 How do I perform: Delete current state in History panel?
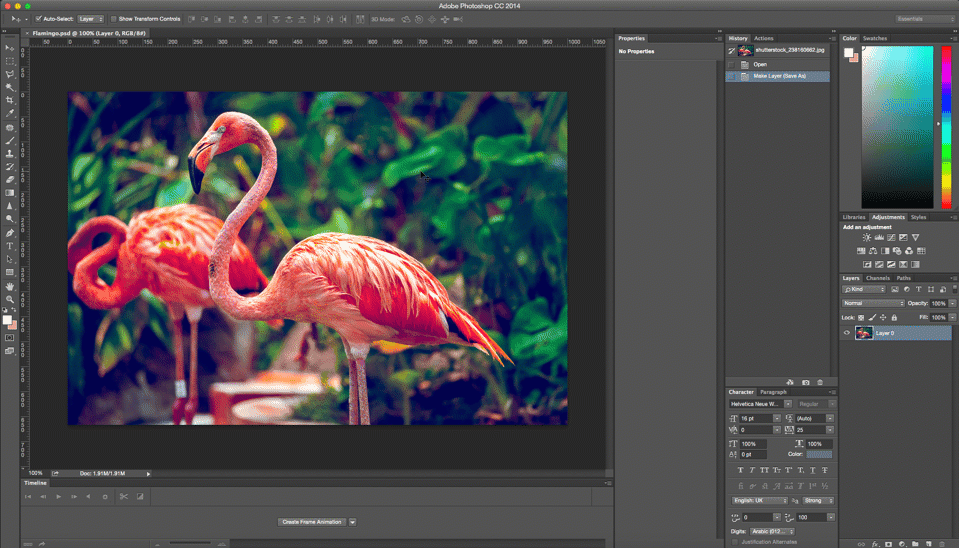coord(820,382)
